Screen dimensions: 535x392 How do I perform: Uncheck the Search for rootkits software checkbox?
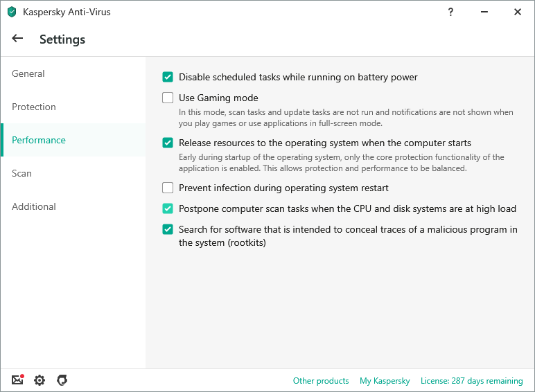[x=168, y=229]
